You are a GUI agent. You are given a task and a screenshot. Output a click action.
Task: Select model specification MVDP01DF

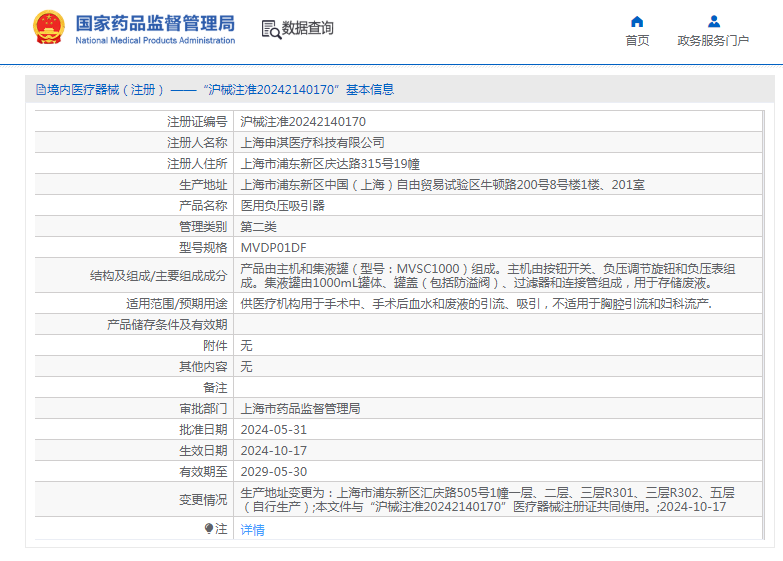tap(274, 248)
